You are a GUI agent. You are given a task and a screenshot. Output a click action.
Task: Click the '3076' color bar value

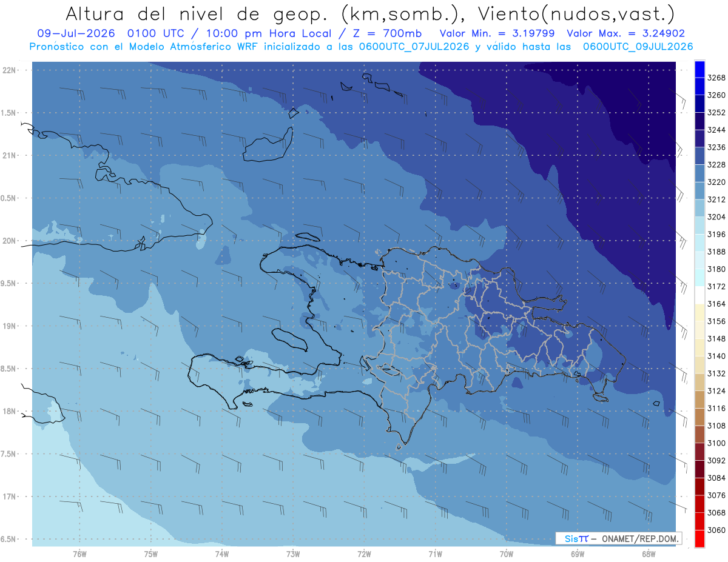point(716,495)
